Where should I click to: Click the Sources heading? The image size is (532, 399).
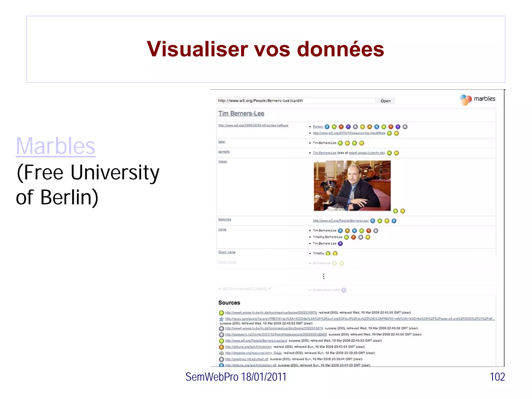coord(229,303)
